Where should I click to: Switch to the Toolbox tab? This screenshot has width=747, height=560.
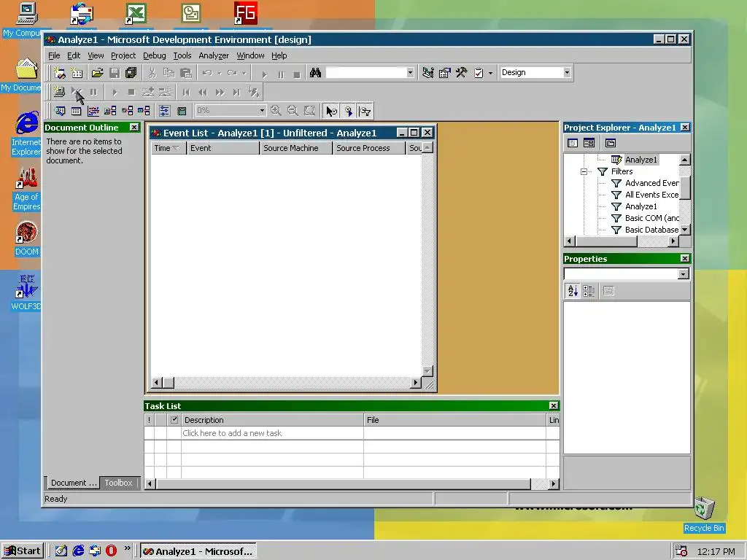118,483
